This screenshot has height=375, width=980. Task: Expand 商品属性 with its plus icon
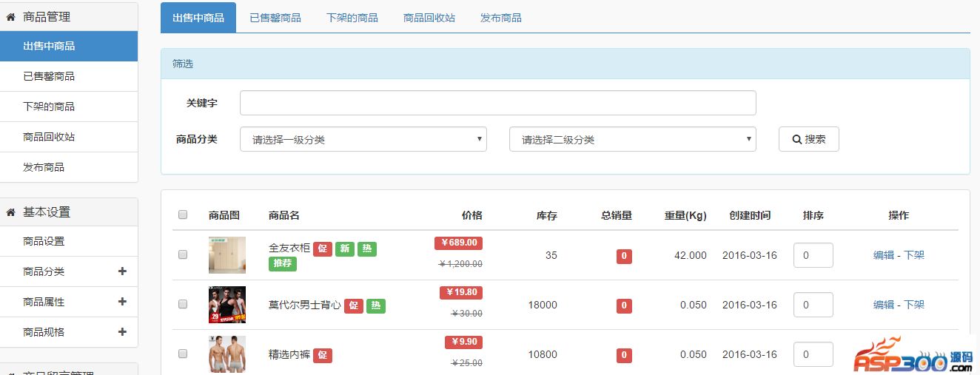pos(122,302)
